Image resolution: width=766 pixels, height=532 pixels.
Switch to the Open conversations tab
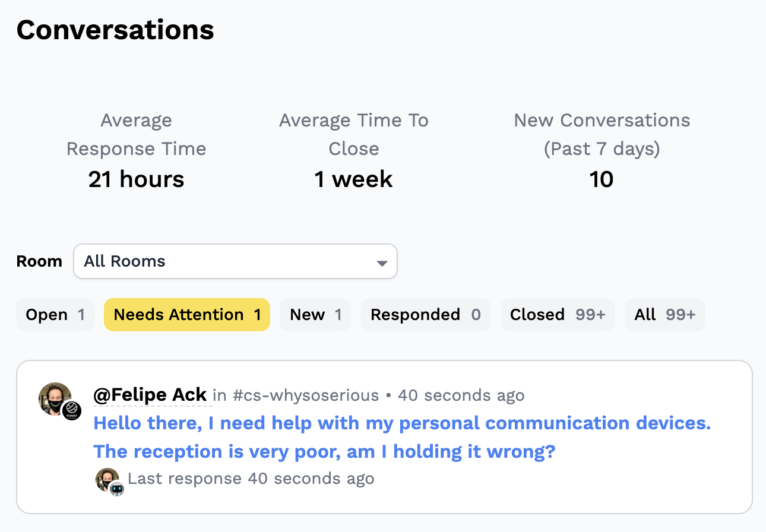55,315
